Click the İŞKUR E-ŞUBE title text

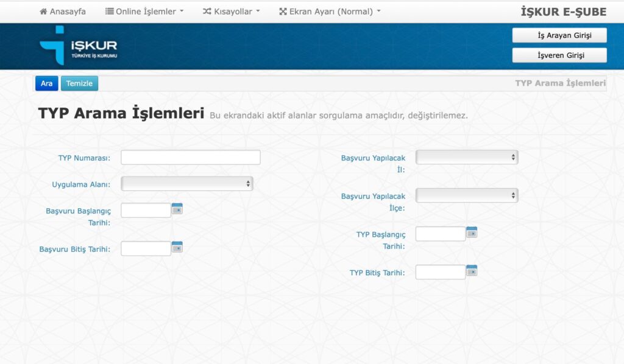(x=564, y=12)
